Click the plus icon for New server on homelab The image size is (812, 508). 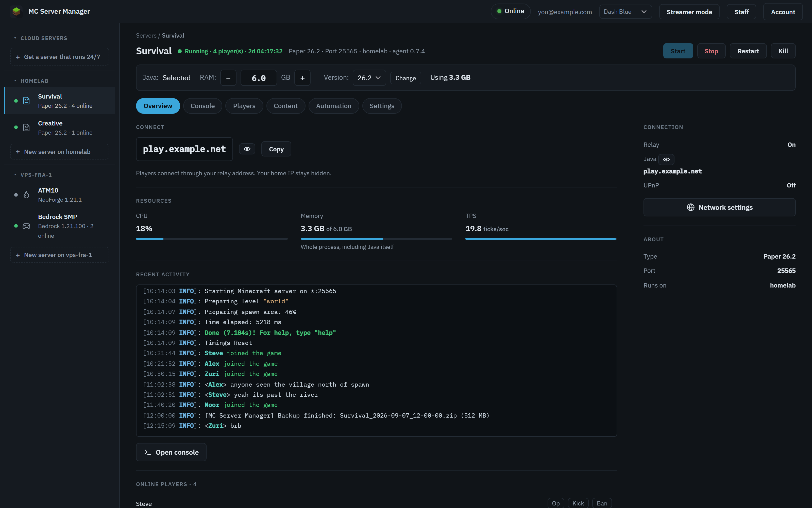pos(18,152)
